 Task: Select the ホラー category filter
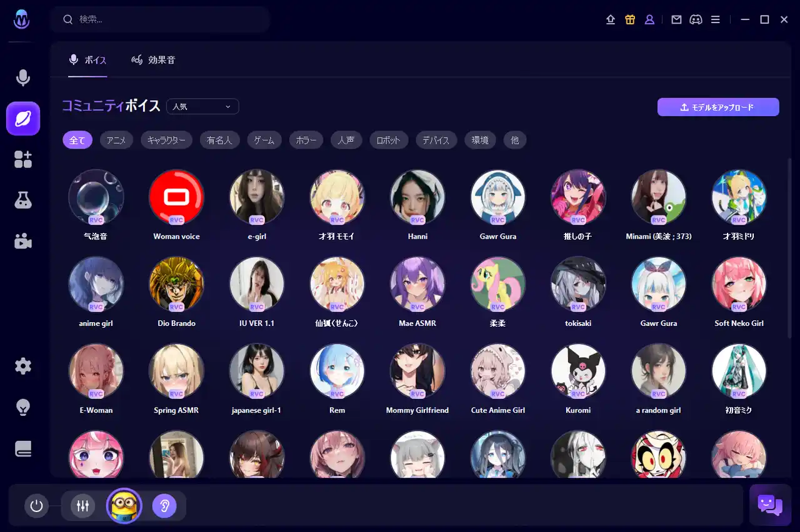(306, 140)
